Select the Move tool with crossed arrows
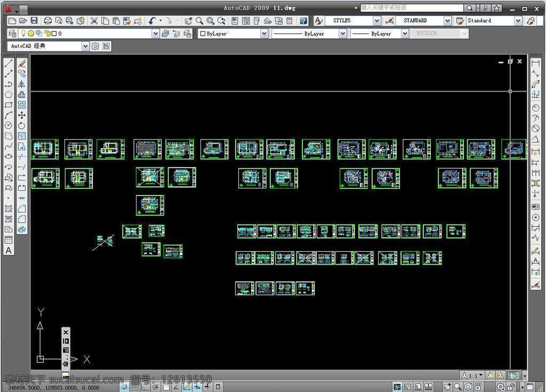 coord(21,115)
